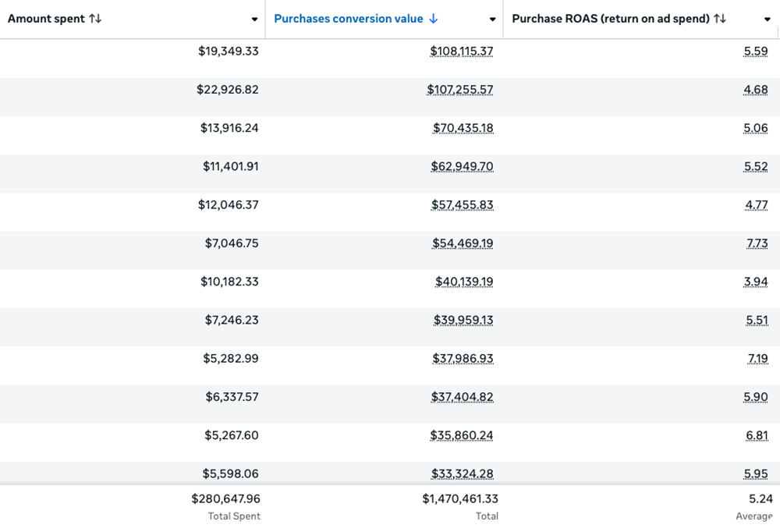The image size is (780, 532).
Task: Click the $107,255.57 conversion value
Action: [x=459, y=90]
